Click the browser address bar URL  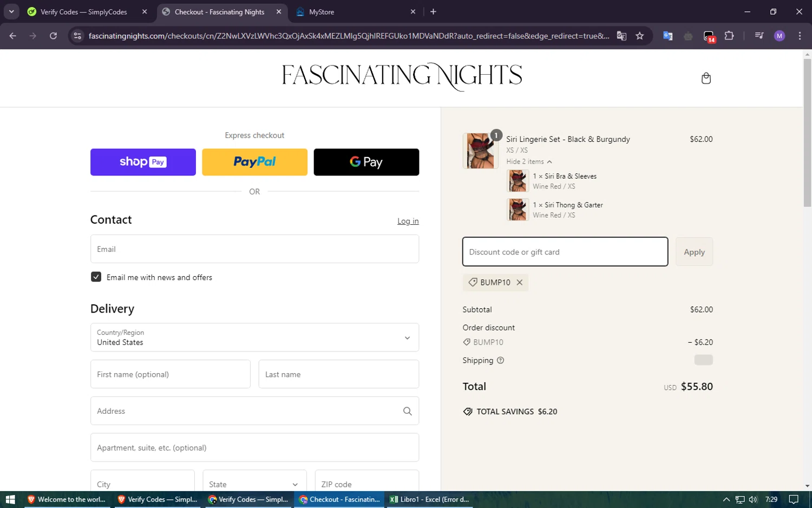pos(349,36)
